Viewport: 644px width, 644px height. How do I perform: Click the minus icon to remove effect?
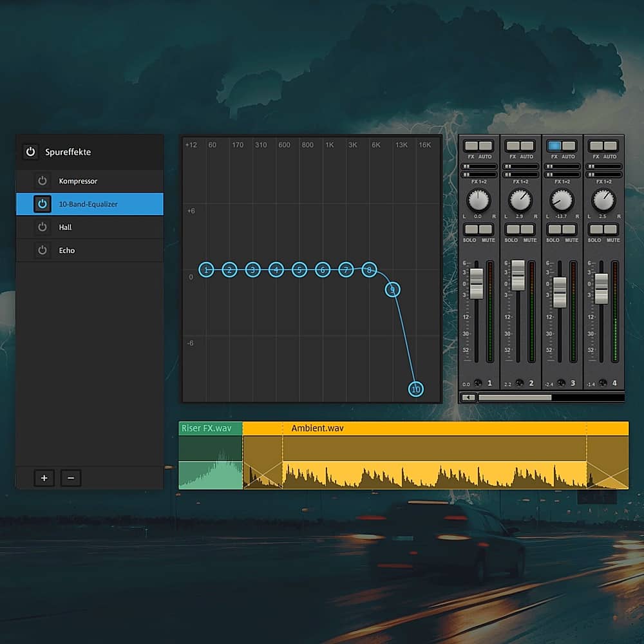71,478
